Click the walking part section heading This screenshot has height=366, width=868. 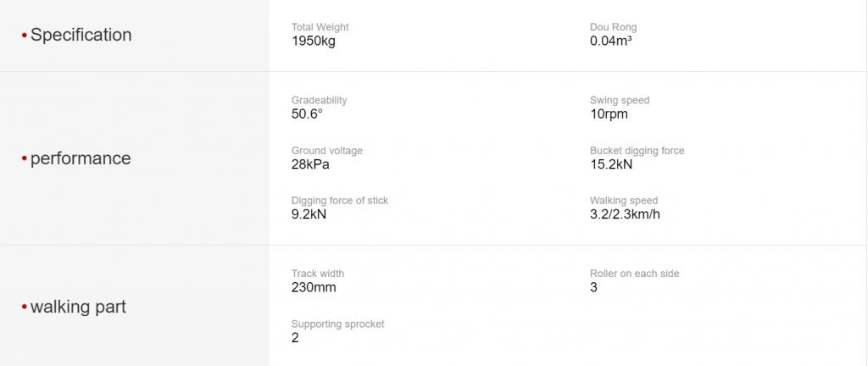(x=78, y=307)
